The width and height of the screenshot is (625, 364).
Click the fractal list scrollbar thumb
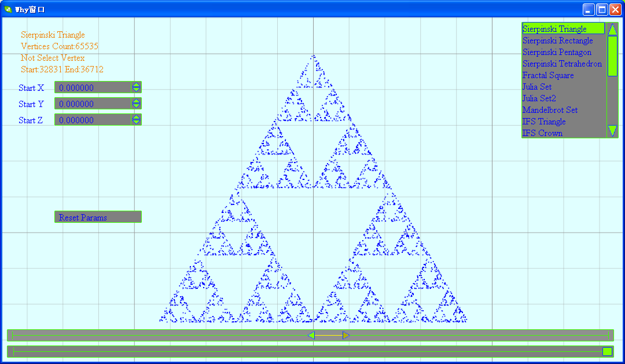point(612,56)
